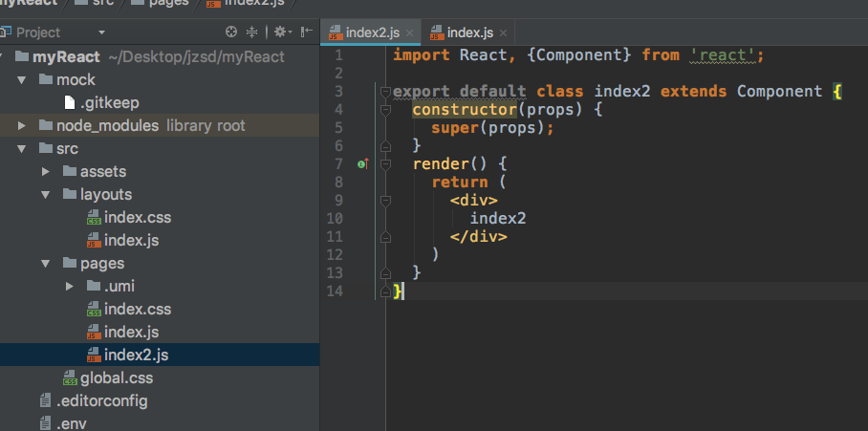
Task: Select .gitkeep file under mock
Action: tap(111, 102)
